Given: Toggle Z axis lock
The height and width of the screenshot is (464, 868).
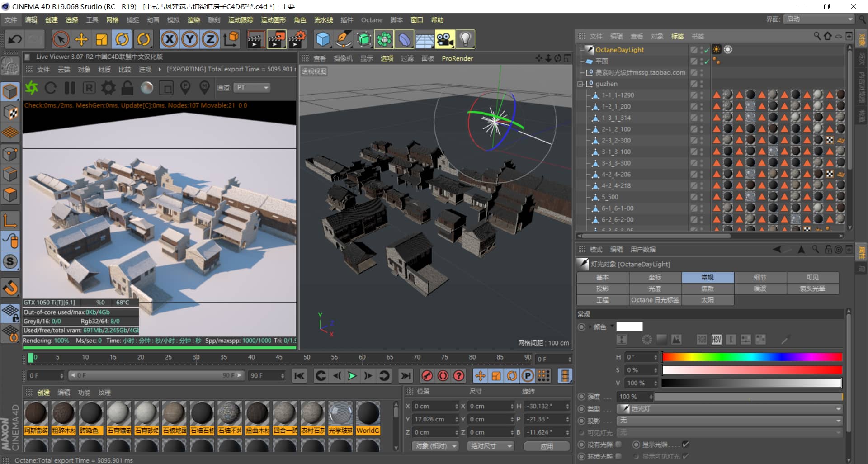Looking at the screenshot, I should [210, 39].
